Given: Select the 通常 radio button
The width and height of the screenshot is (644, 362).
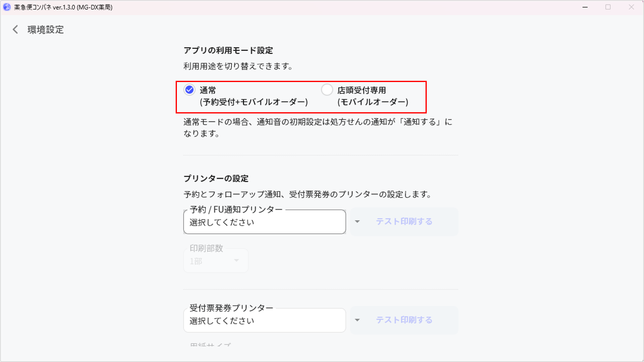Looking at the screenshot, I should 190,90.
